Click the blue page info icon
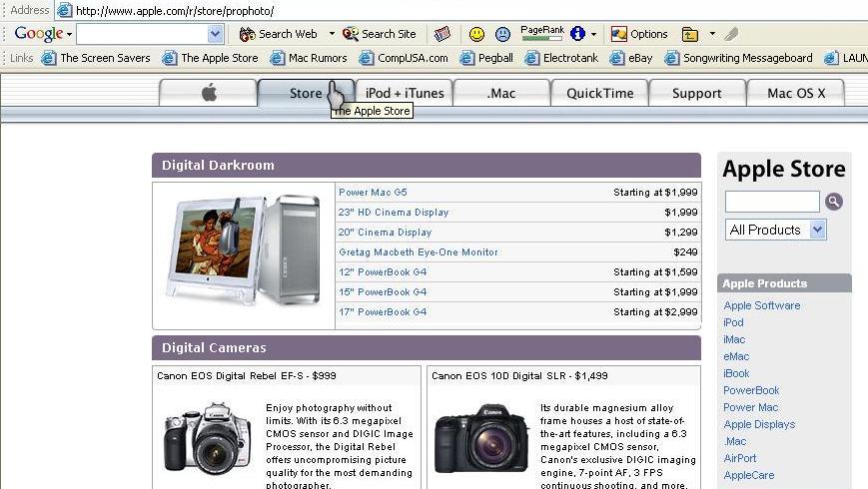 (x=577, y=34)
